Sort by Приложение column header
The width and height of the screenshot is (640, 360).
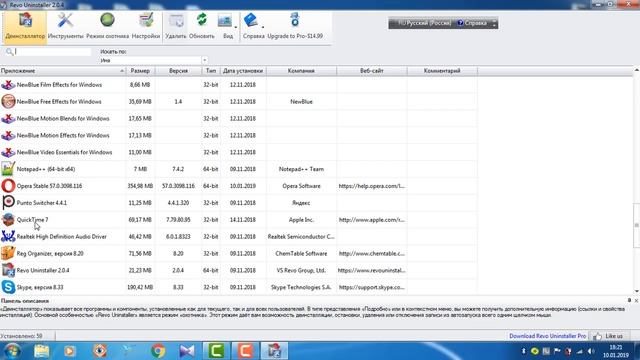coord(63,71)
